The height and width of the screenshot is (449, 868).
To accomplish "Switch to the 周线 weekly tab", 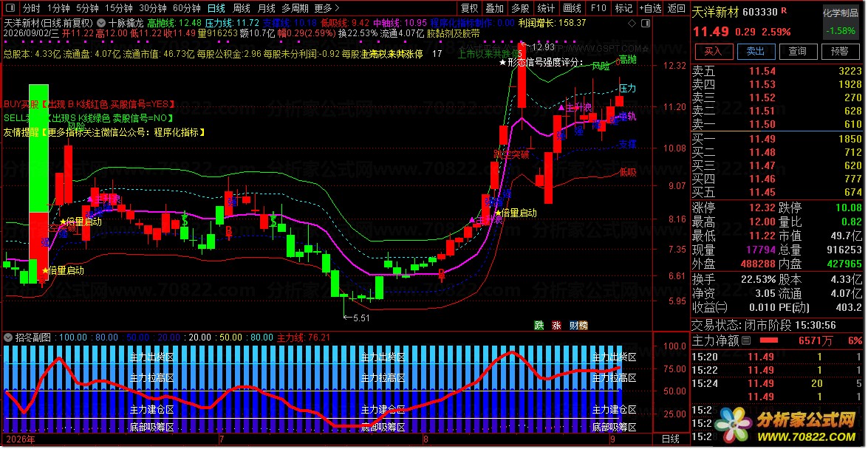I will (x=242, y=8).
